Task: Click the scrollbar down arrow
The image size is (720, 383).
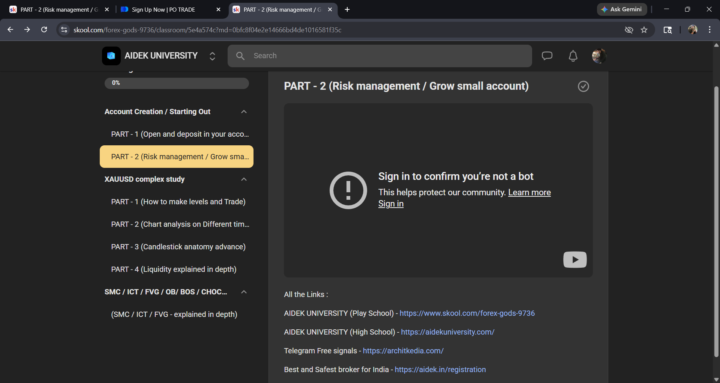Action: (716, 379)
